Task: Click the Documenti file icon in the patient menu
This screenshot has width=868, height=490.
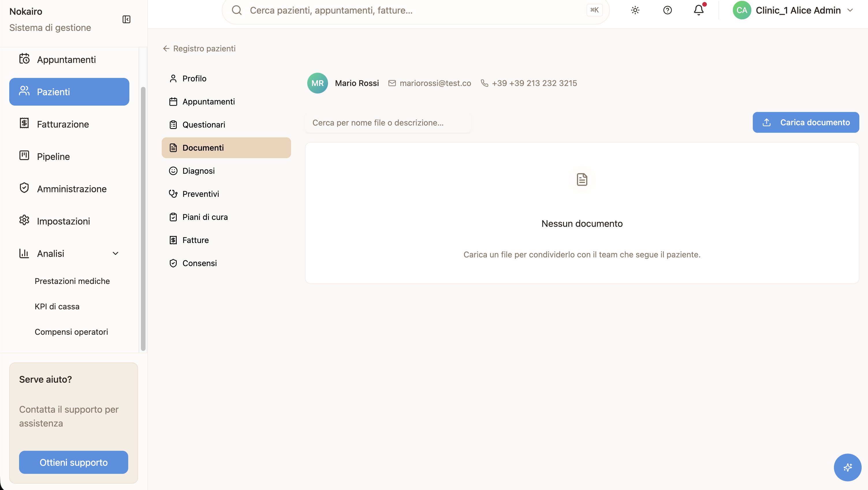Action: coord(173,148)
